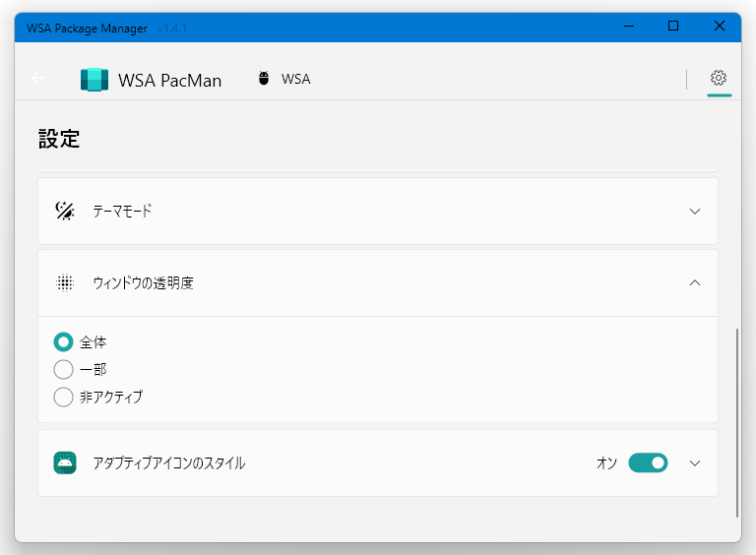Select the 全体 radio option

point(63,342)
